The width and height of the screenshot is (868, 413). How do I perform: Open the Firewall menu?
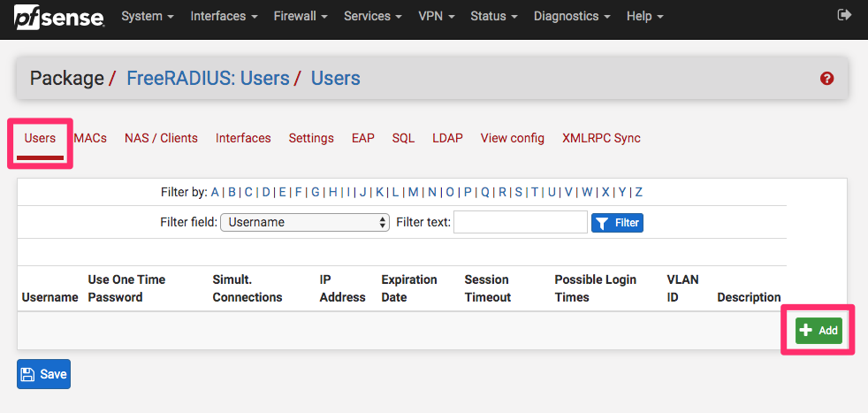pos(301,16)
